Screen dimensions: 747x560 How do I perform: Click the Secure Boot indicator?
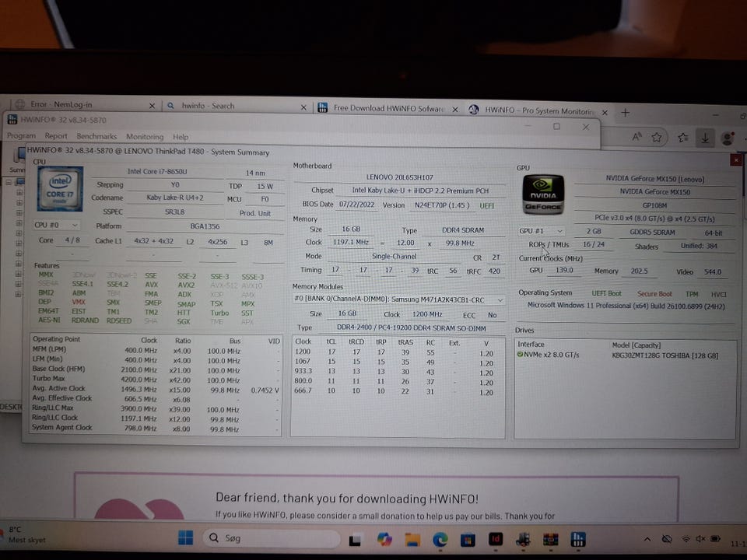tap(654, 294)
